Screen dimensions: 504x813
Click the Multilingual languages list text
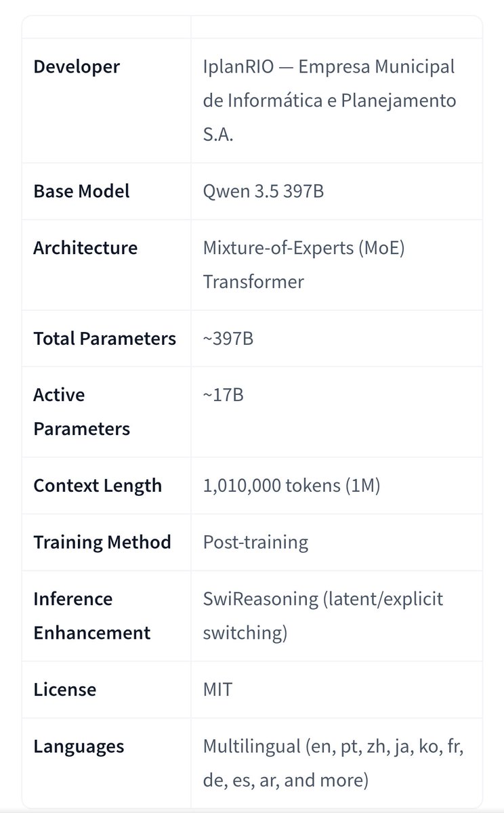(333, 764)
